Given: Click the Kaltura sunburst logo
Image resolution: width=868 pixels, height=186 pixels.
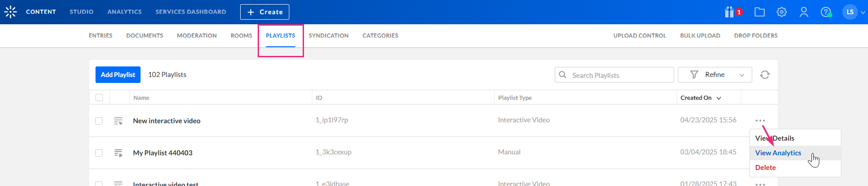Looking at the screenshot, I should pyautogui.click(x=10, y=12).
